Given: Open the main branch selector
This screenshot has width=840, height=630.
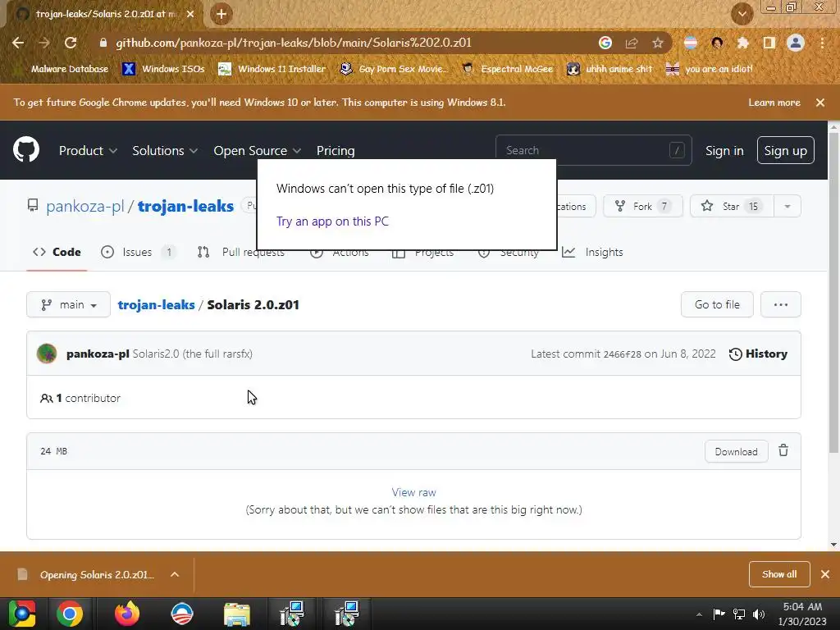Looking at the screenshot, I should [x=69, y=305].
